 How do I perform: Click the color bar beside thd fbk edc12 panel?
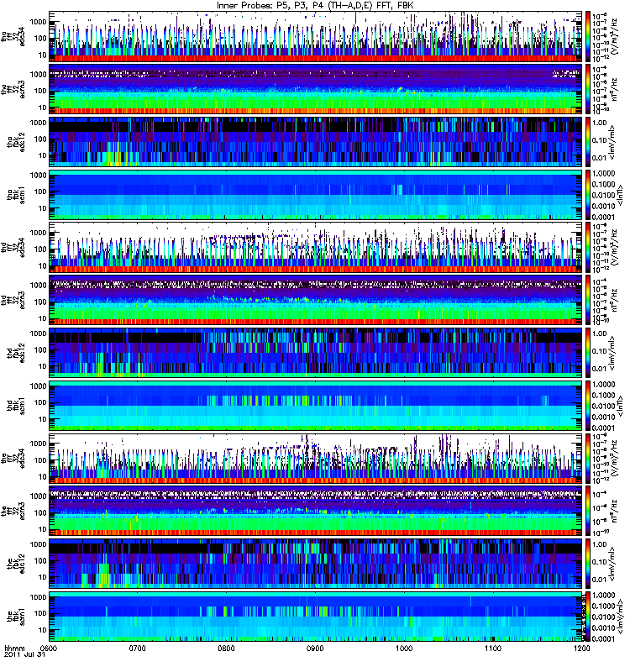coord(588,353)
